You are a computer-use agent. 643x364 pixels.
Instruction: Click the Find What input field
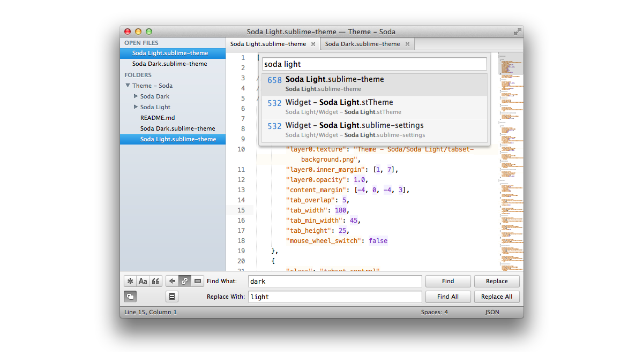335,281
